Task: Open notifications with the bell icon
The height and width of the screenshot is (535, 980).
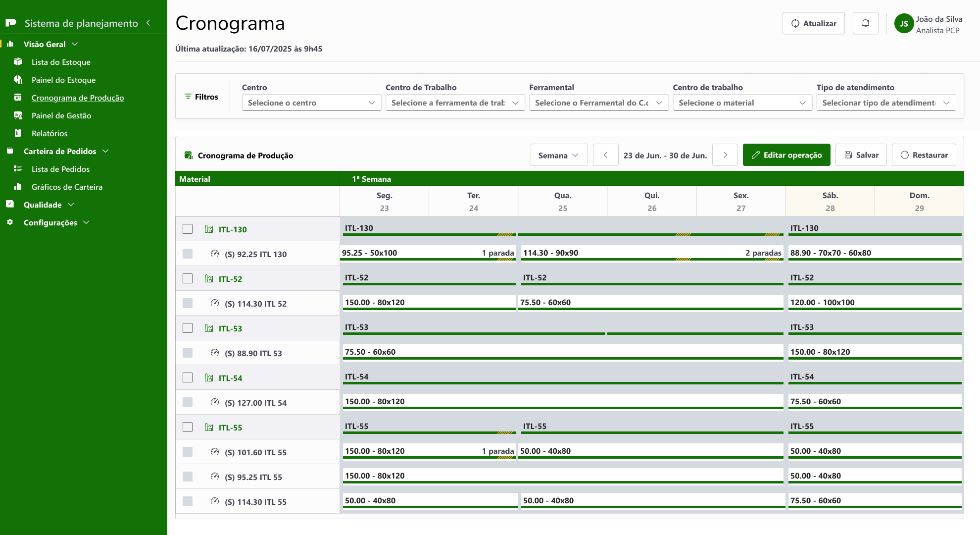Action: [866, 23]
